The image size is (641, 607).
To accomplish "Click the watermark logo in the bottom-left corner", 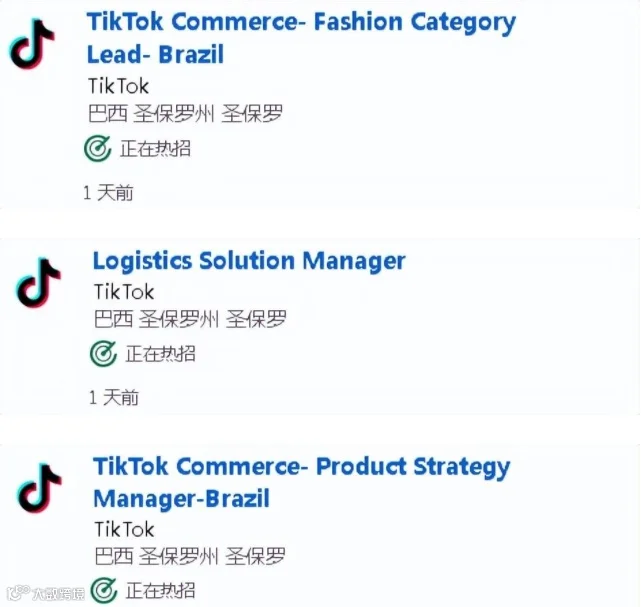I will pos(46,593).
